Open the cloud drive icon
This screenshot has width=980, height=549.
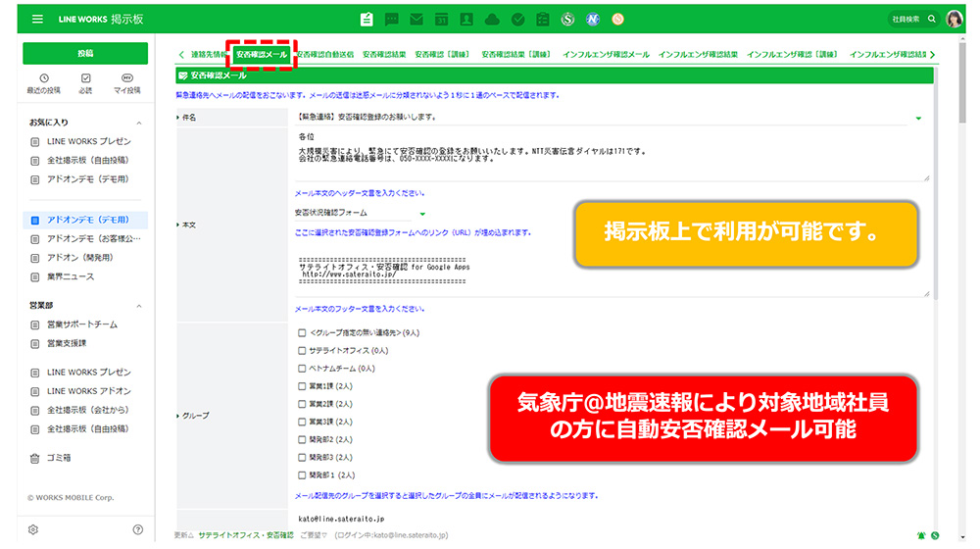tap(493, 20)
